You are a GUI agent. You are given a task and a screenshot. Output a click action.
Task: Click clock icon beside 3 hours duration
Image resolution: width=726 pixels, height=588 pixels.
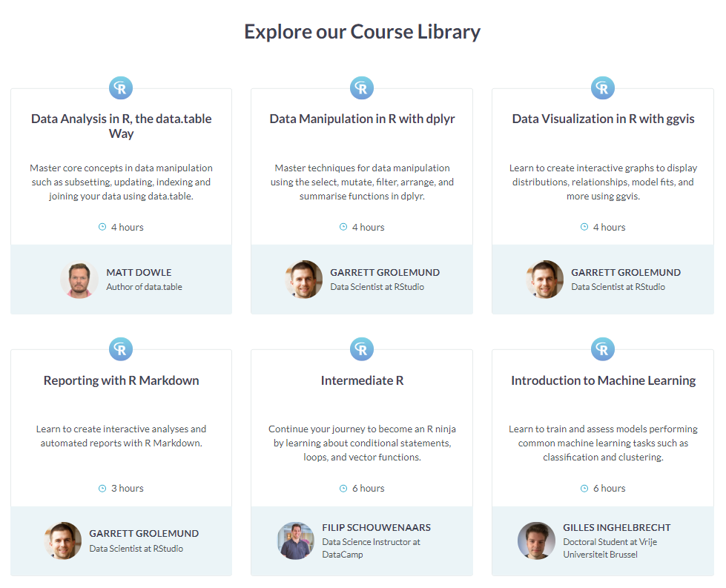[102, 488]
